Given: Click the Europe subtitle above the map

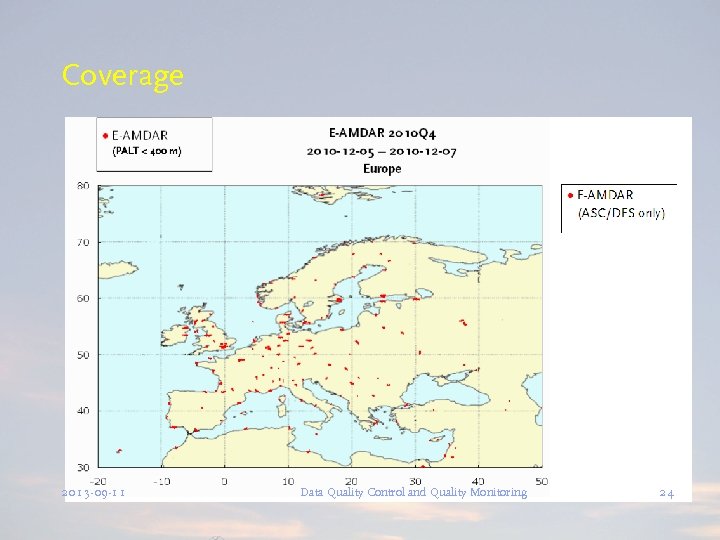Looking at the screenshot, I should click(382, 169).
